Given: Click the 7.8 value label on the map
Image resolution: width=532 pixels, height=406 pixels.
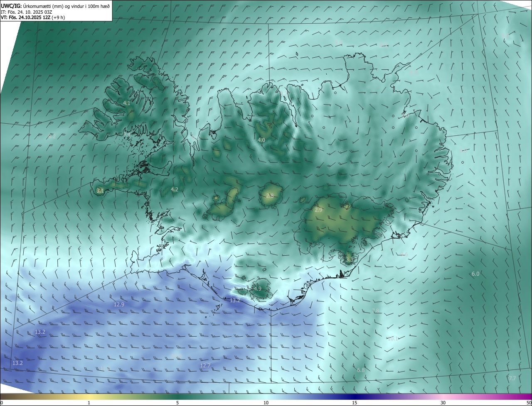Looking at the screenshot, I should click(376, 311).
